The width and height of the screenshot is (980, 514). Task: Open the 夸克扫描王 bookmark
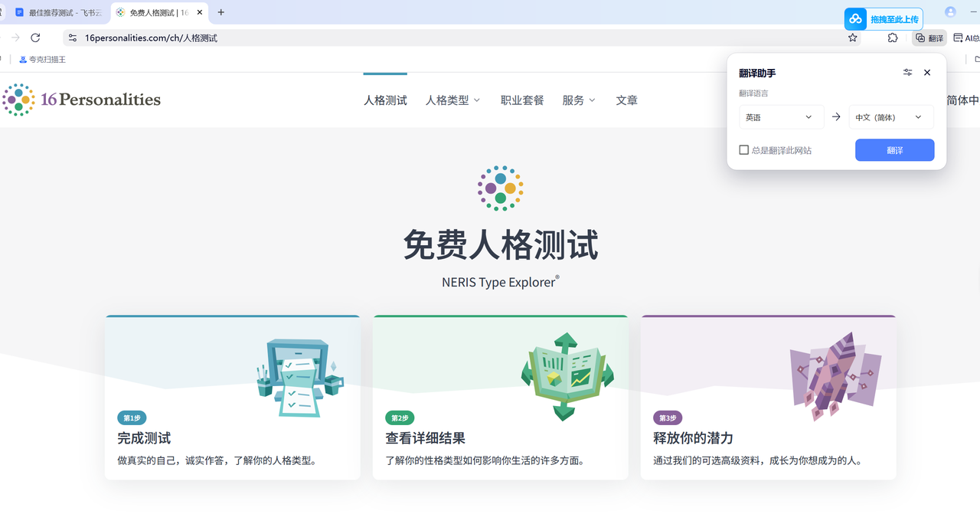point(42,59)
